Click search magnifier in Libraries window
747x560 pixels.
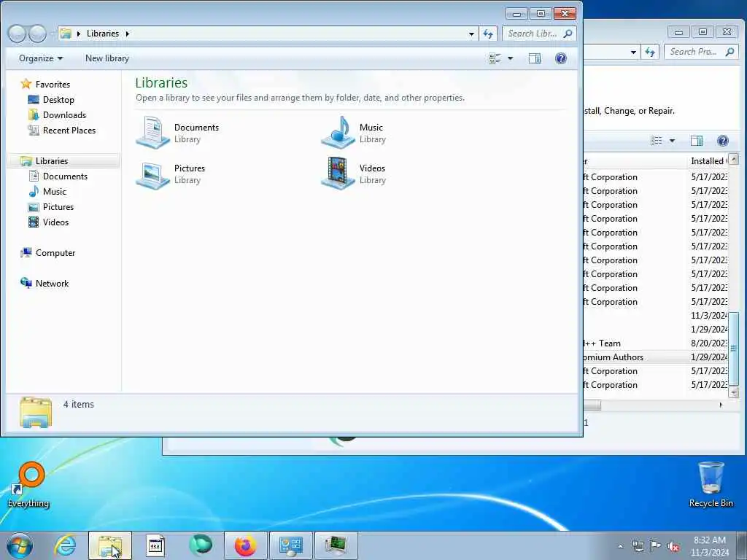pyautogui.click(x=568, y=34)
